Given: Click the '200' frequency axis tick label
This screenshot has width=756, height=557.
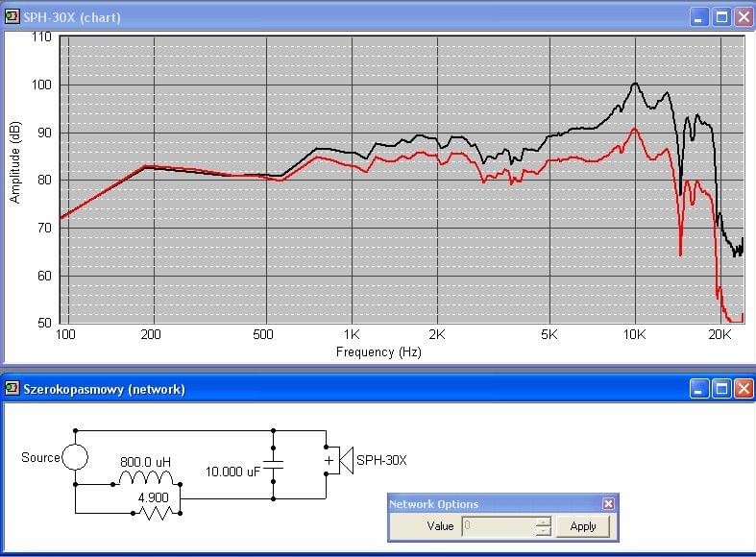Looking at the screenshot, I should pyautogui.click(x=151, y=334).
